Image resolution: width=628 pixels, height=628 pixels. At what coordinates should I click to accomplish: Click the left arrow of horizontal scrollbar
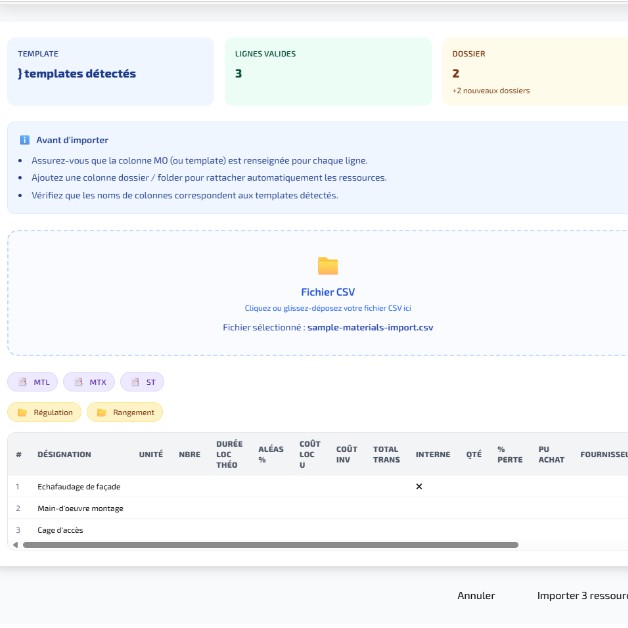(14, 545)
